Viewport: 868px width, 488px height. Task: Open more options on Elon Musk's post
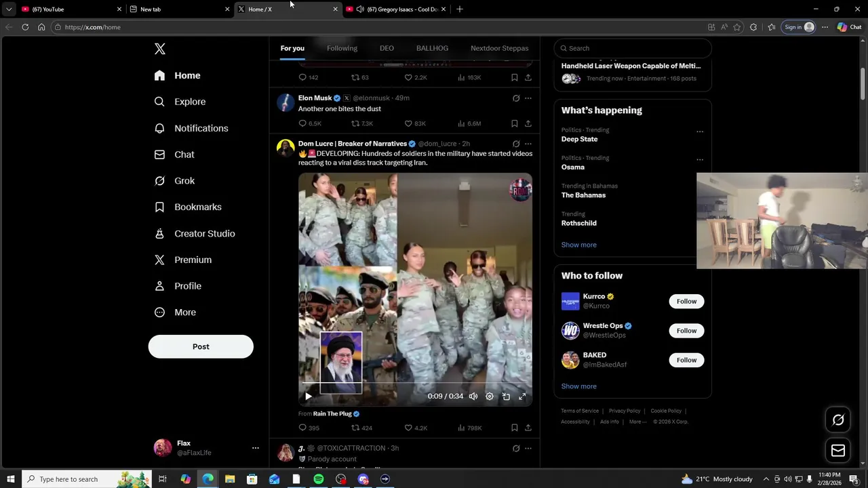[x=528, y=98]
